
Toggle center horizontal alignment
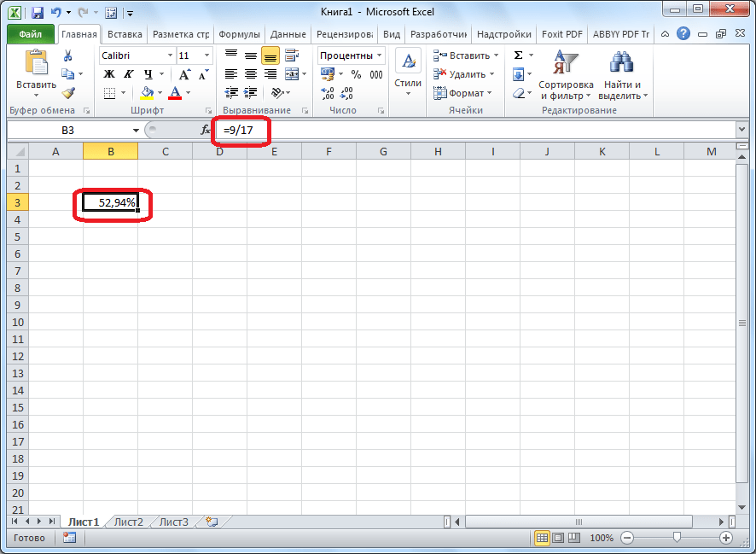[x=251, y=74]
